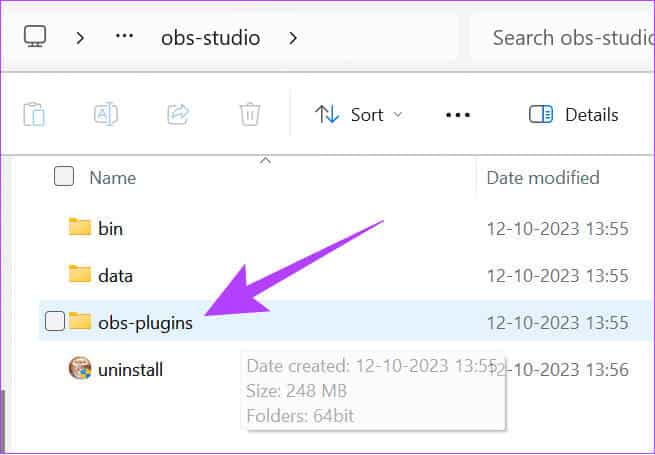The image size is (655, 455).
Task: Select the uninstall application file
Action: [x=130, y=370]
